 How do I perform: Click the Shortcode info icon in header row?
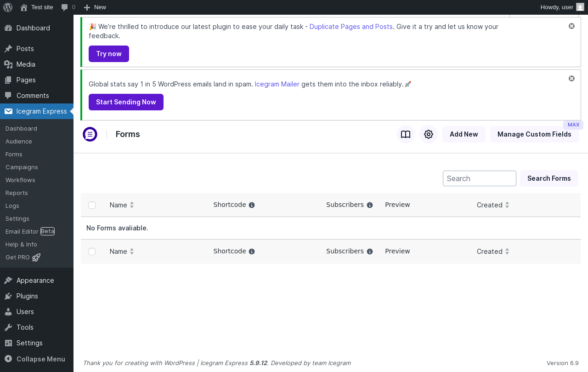tap(252, 205)
